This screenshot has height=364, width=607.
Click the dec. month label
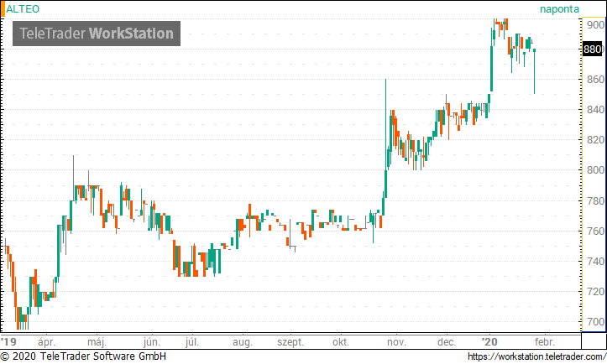point(447,342)
